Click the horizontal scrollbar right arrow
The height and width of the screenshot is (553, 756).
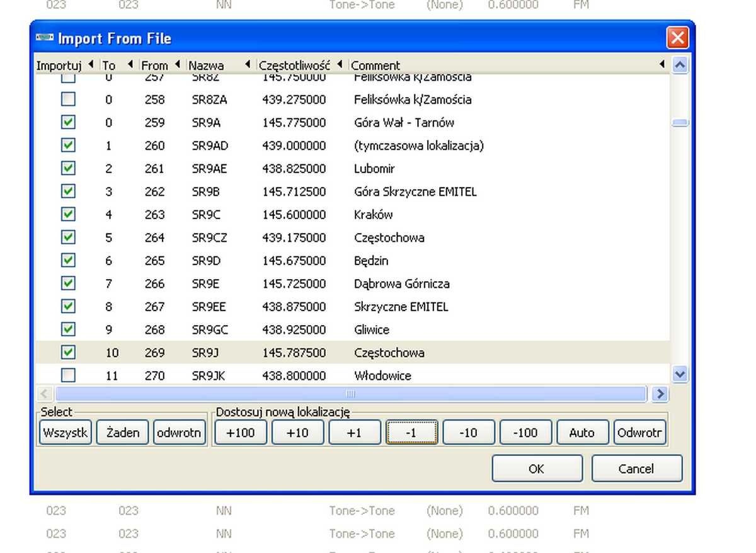(x=660, y=394)
